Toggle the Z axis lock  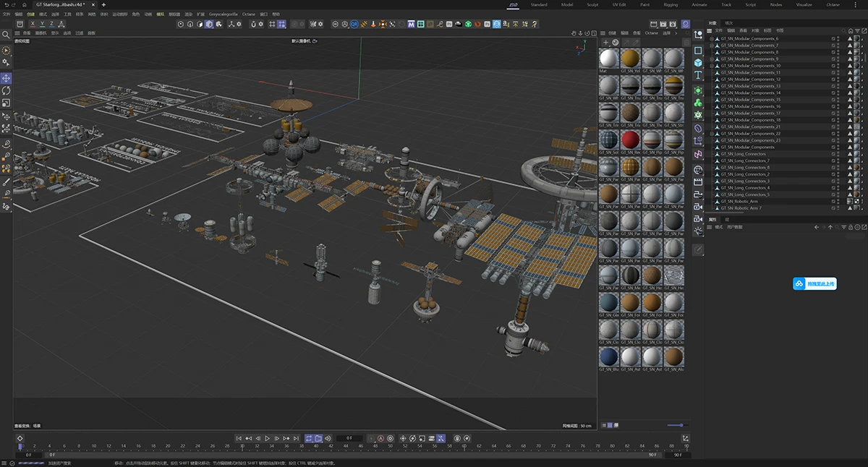coord(52,24)
